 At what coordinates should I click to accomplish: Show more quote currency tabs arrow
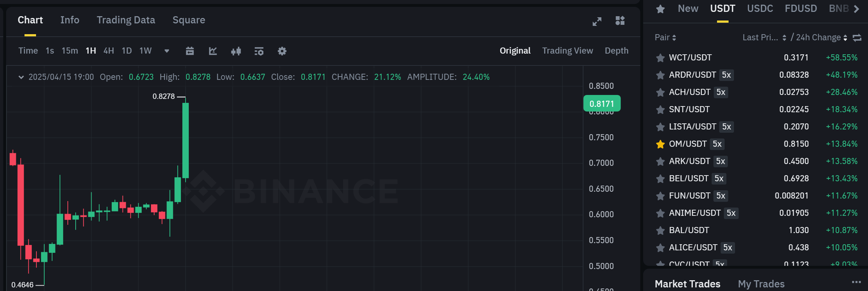(856, 9)
